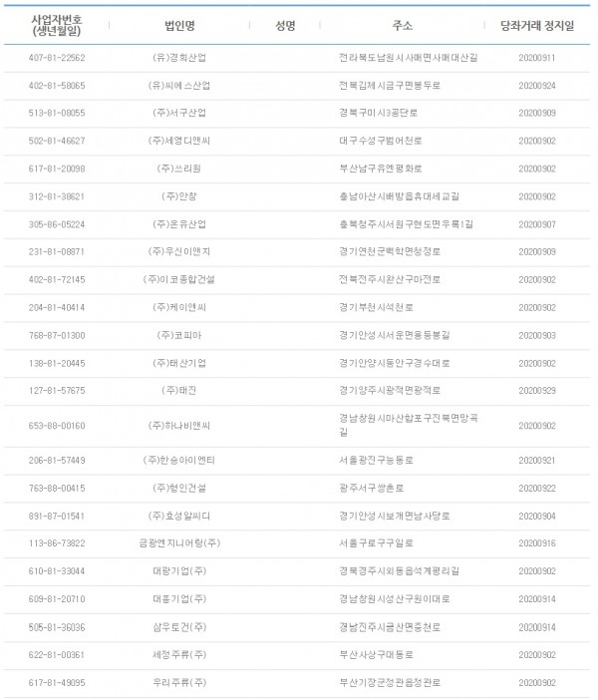Image resolution: width=598 pixels, height=700 pixels.
Task: Click the 주소 column header
Action: pos(402,26)
